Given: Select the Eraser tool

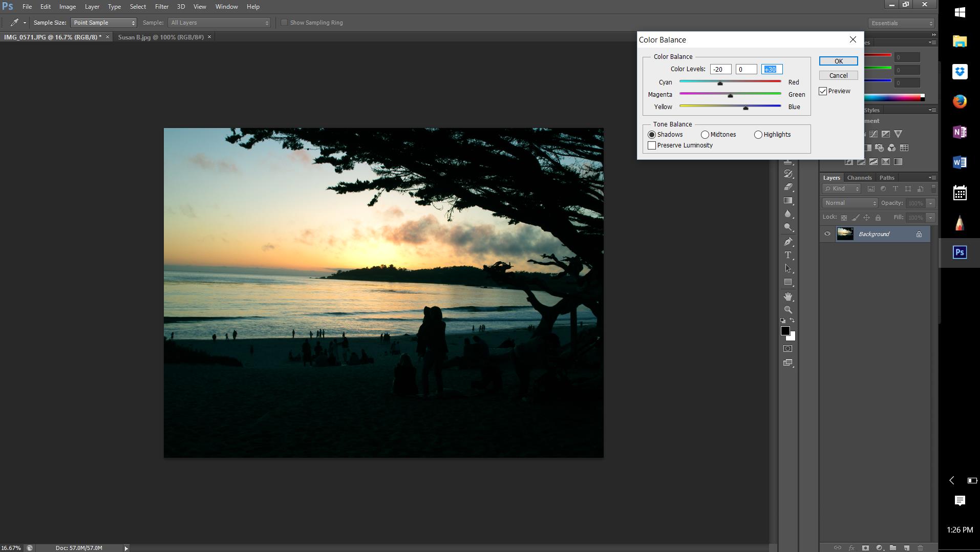Looking at the screenshot, I should pyautogui.click(x=788, y=187).
